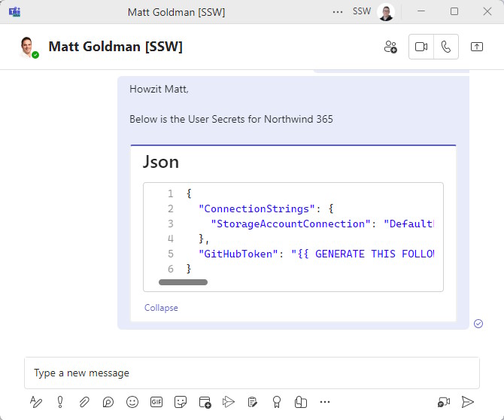Open more messaging apps ellipsis
Viewport: 504px width, 420px height.
point(325,402)
